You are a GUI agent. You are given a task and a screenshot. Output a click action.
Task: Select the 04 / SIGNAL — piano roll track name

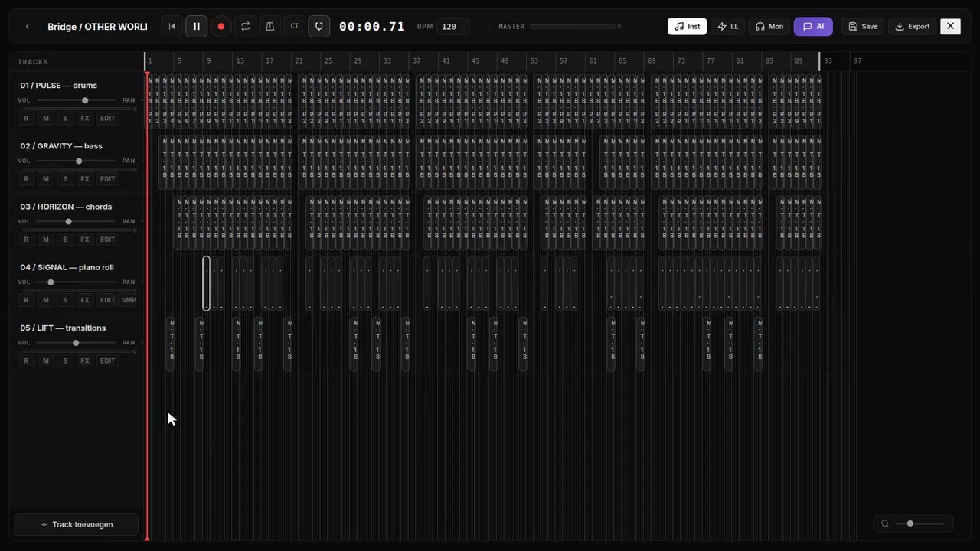67,267
